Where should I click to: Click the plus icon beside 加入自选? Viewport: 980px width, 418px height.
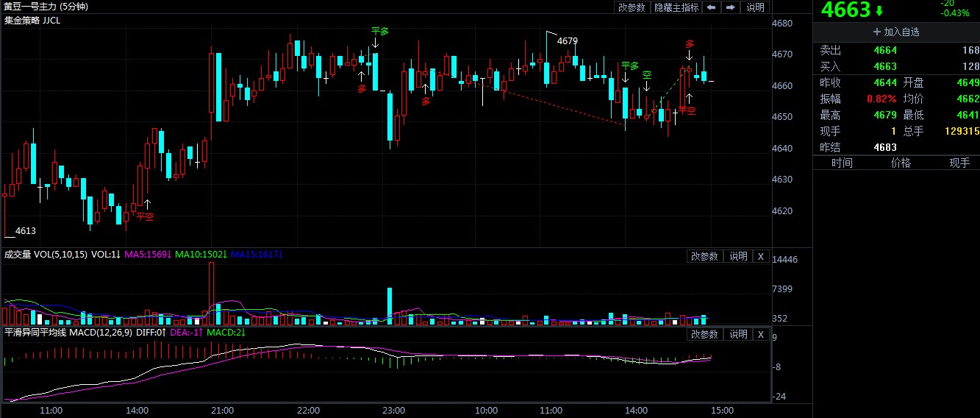[x=876, y=32]
